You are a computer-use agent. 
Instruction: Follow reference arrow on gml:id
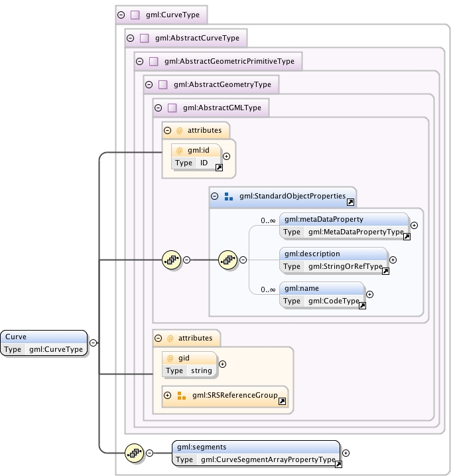click(x=219, y=167)
